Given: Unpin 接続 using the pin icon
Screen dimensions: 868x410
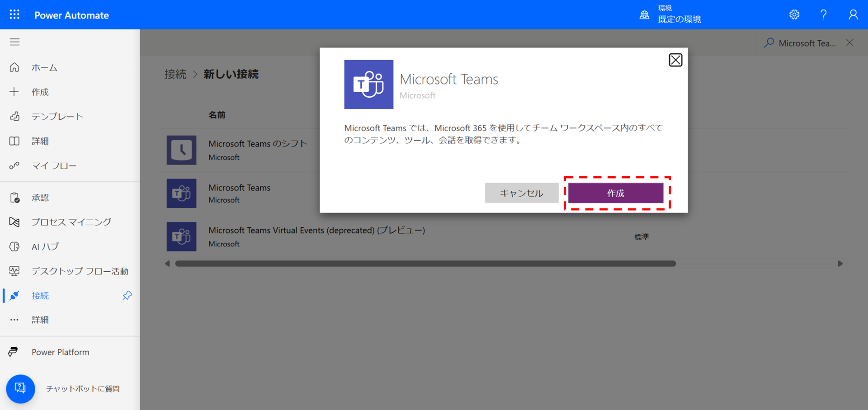Looking at the screenshot, I should coord(127,295).
